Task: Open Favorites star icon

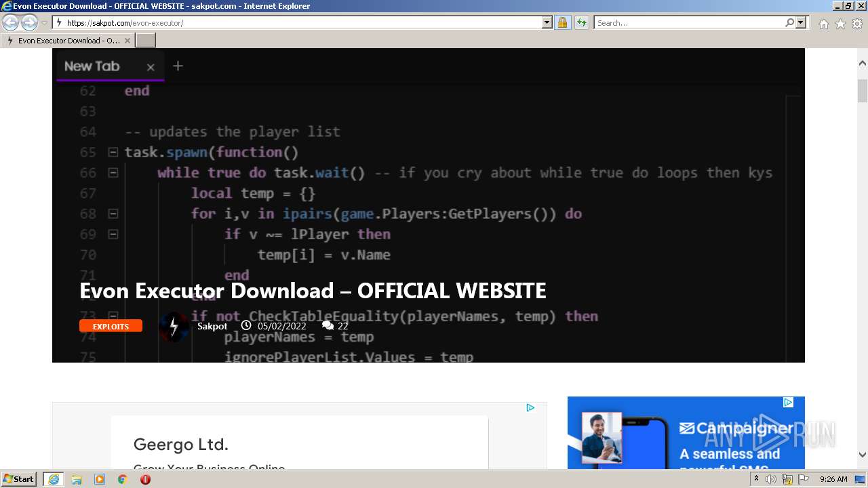Action: 840,24
